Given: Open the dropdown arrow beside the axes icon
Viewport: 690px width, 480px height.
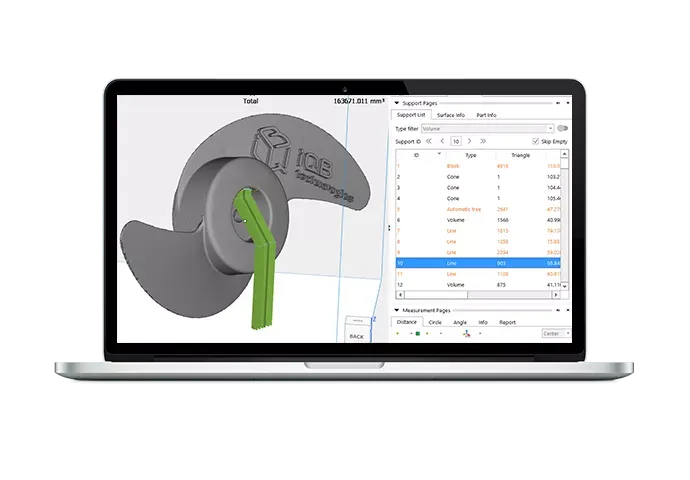Looking at the screenshot, I should pos(480,333).
